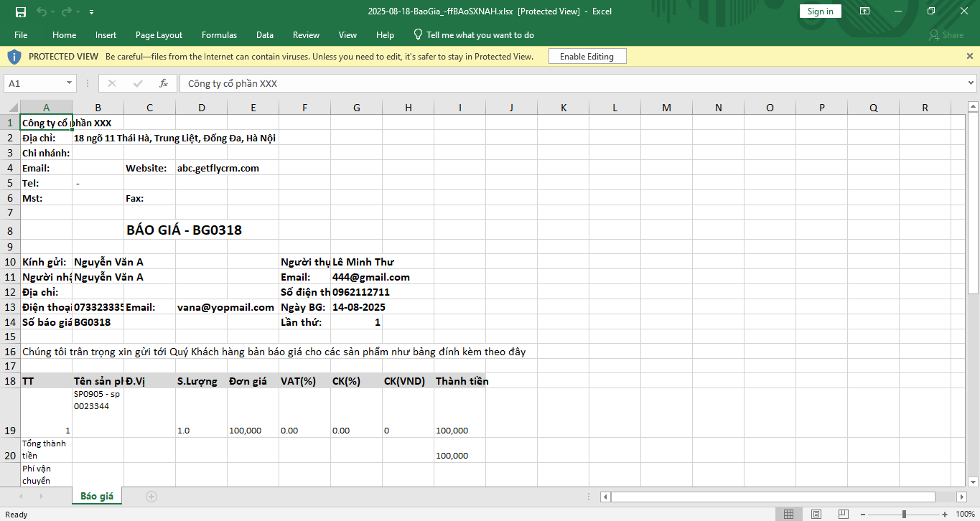Click the date cell 14-08-2025

[x=359, y=307]
